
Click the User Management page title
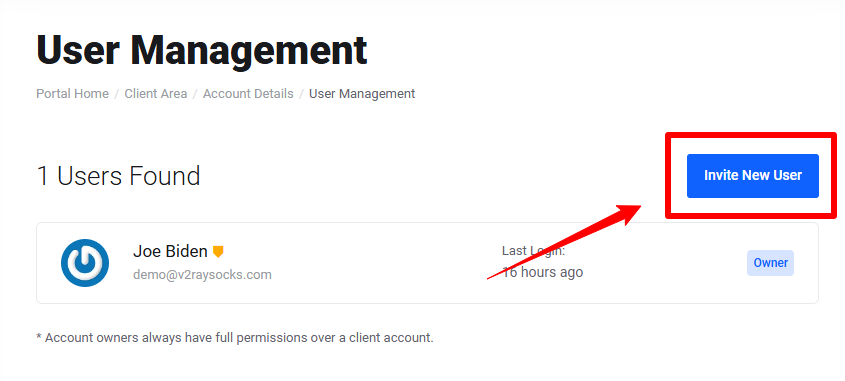(x=202, y=50)
